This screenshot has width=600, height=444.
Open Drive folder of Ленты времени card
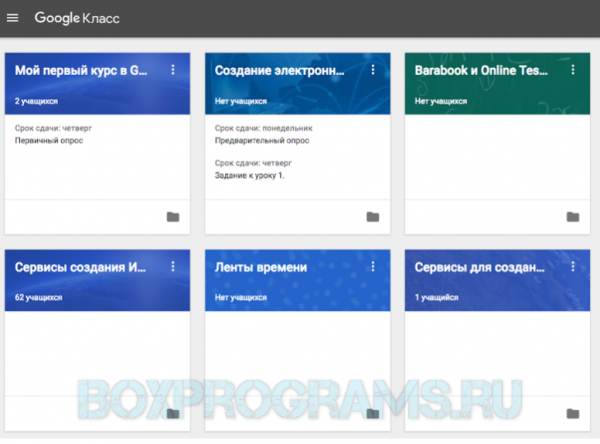pos(373,414)
